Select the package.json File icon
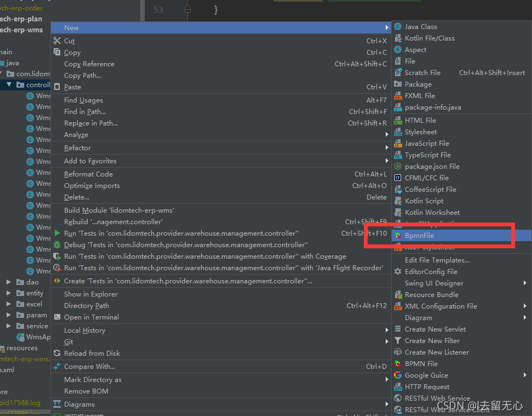This screenshot has width=532, height=416. [x=398, y=166]
